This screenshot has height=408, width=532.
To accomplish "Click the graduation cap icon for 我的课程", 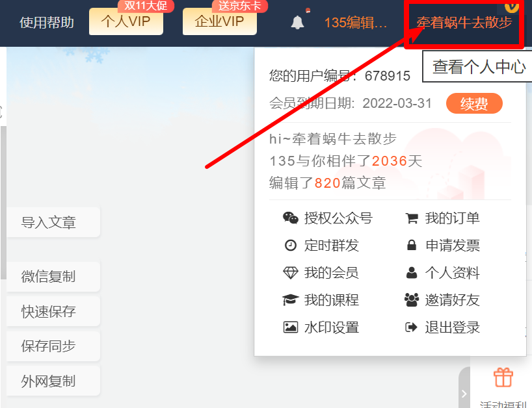I will pyautogui.click(x=291, y=300).
